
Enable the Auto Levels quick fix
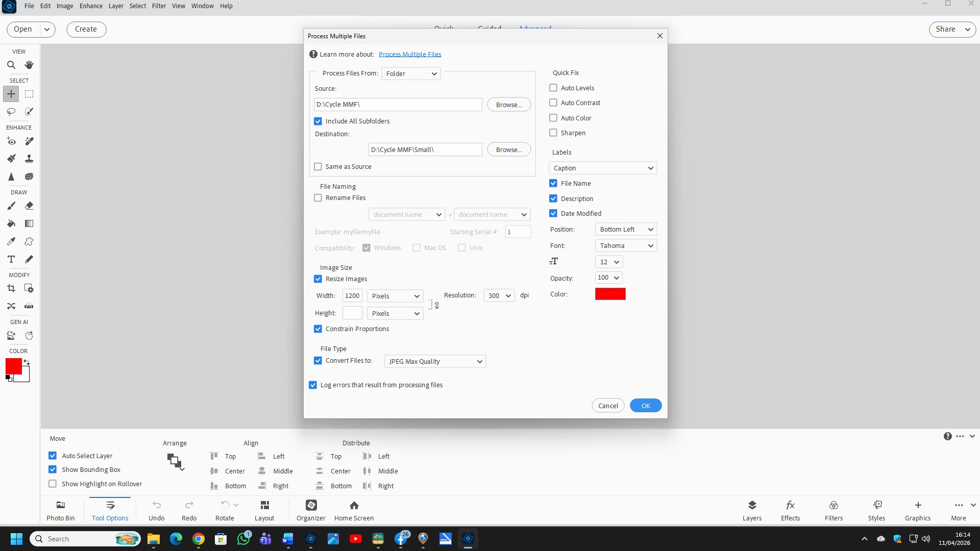553,88
